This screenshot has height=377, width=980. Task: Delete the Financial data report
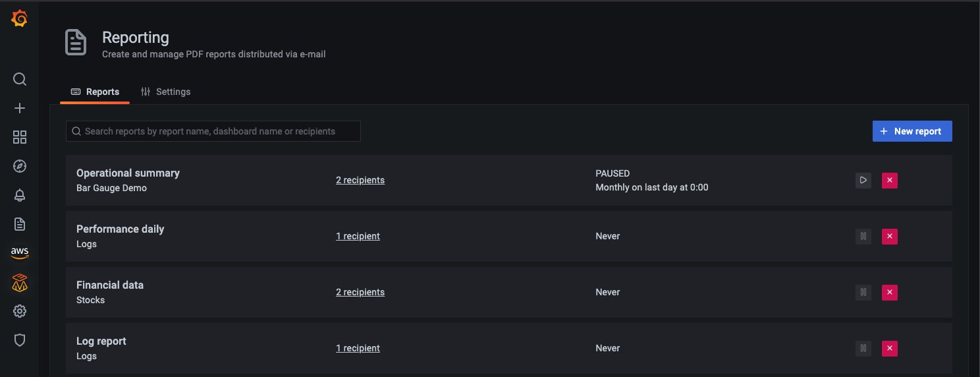tap(890, 292)
